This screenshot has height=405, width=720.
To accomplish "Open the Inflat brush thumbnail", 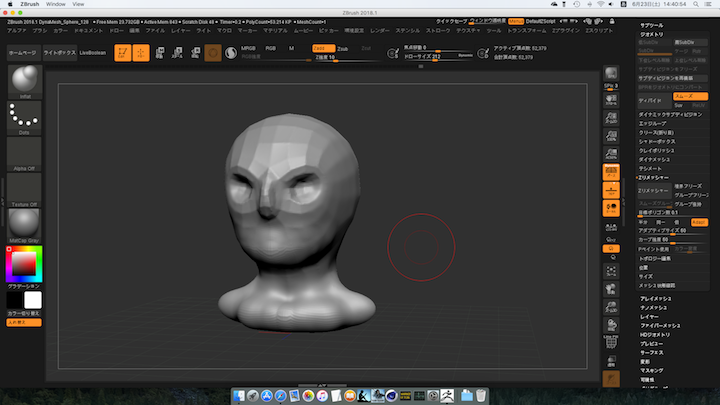I will 24,82.
